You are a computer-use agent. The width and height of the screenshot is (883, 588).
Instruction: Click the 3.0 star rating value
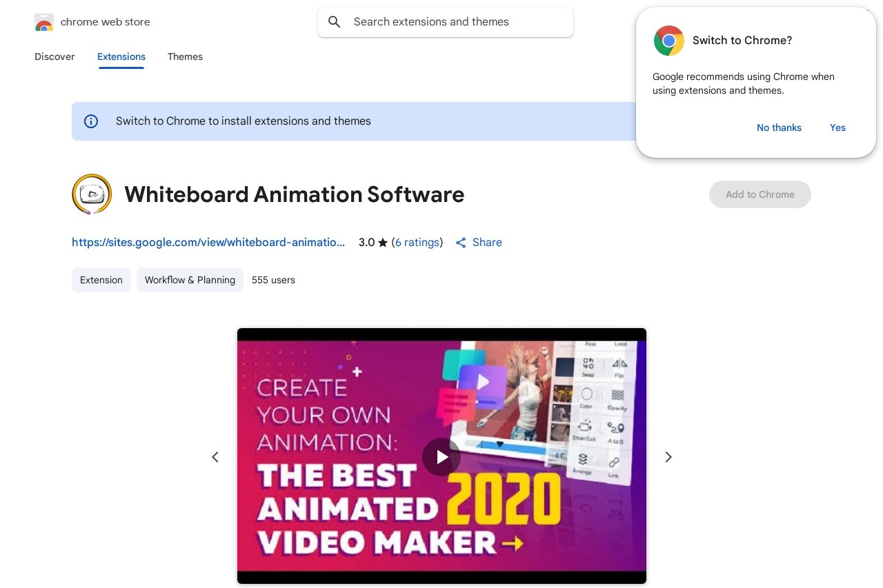tap(373, 242)
